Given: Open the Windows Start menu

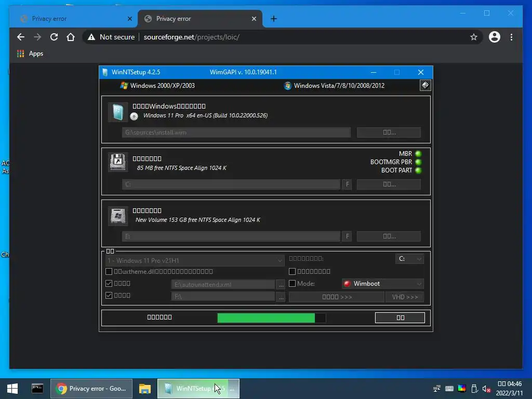Looking at the screenshot, I should coord(12,389).
